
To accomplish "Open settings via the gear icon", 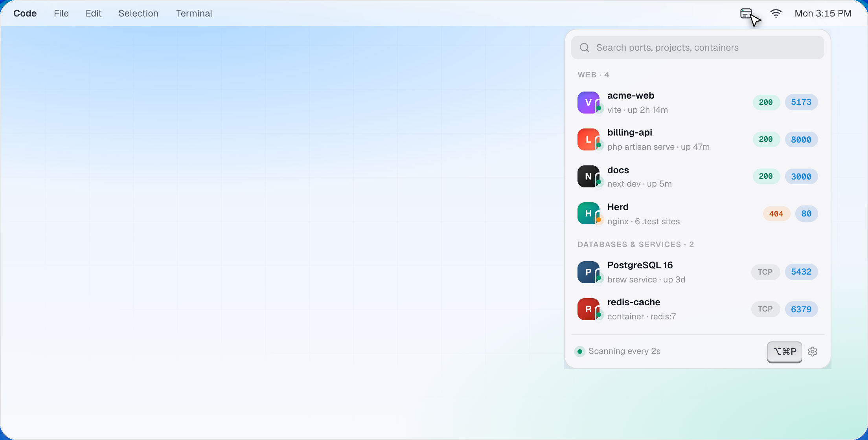I will [813, 352].
